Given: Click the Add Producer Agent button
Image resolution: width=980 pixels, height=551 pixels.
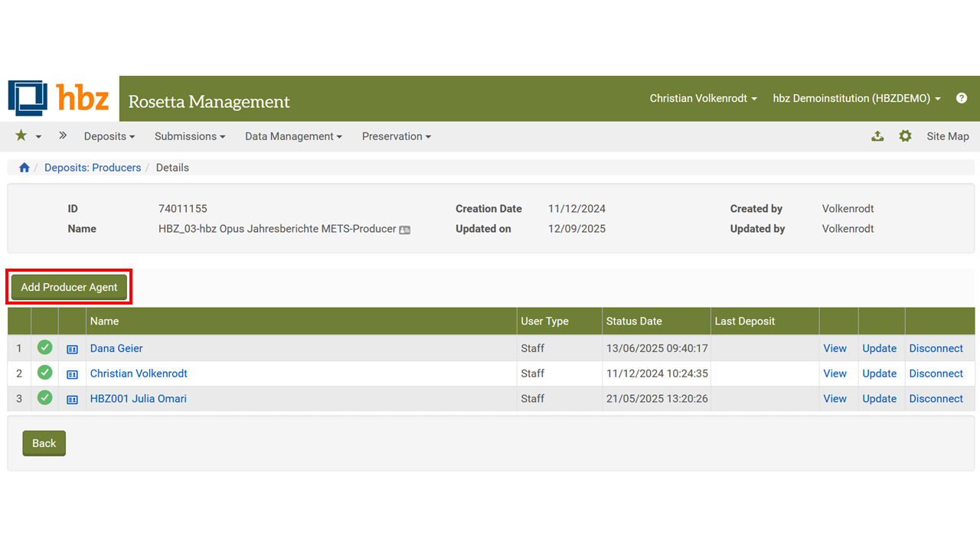Looking at the screenshot, I should pyautogui.click(x=69, y=287).
